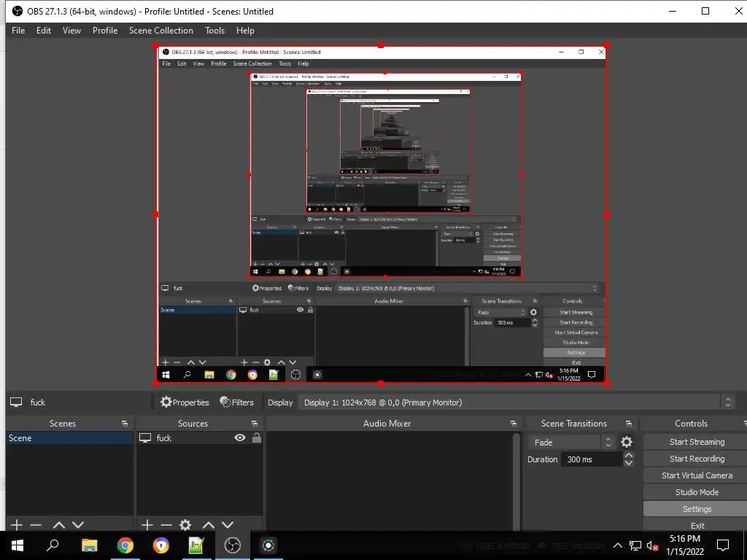This screenshot has width=747, height=560.
Task: Start Virtual Camera
Action: (x=697, y=475)
